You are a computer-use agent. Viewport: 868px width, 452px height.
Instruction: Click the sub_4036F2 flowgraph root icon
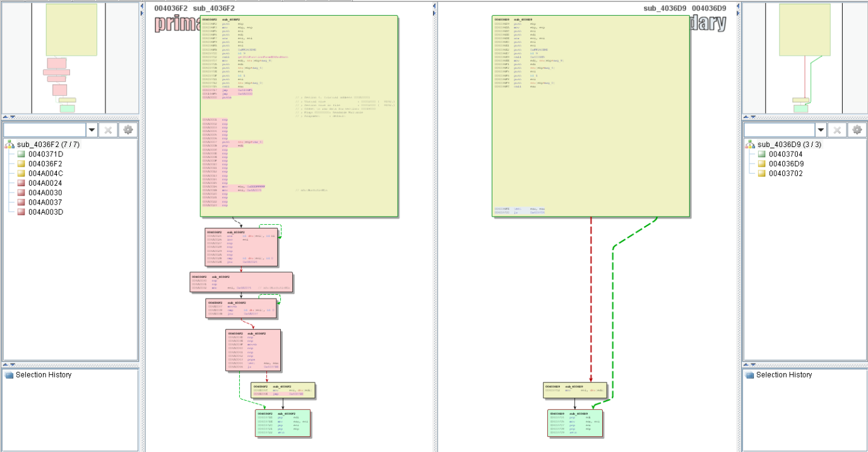pyautogui.click(x=9, y=145)
